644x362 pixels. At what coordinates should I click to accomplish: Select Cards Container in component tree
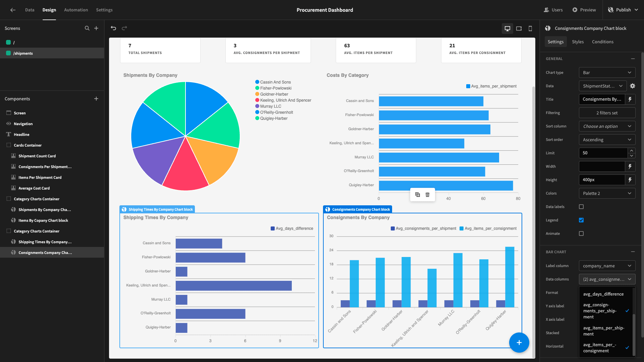pos(52,145)
